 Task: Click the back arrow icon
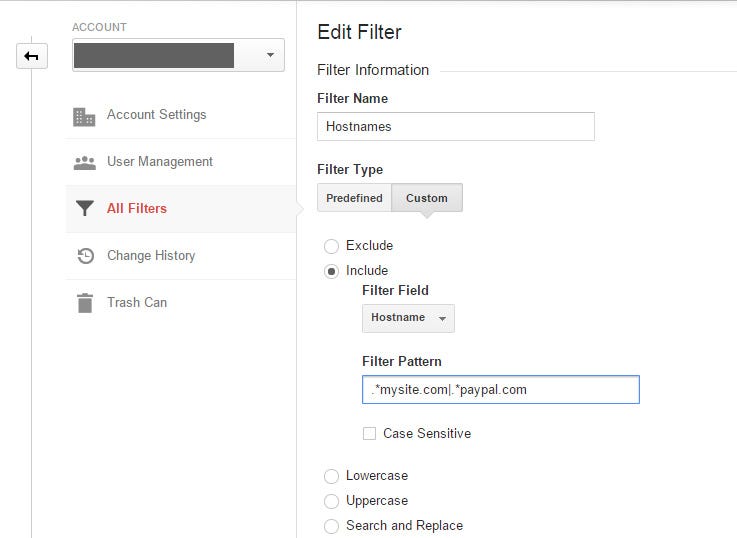pyautogui.click(x=31, y=56)
